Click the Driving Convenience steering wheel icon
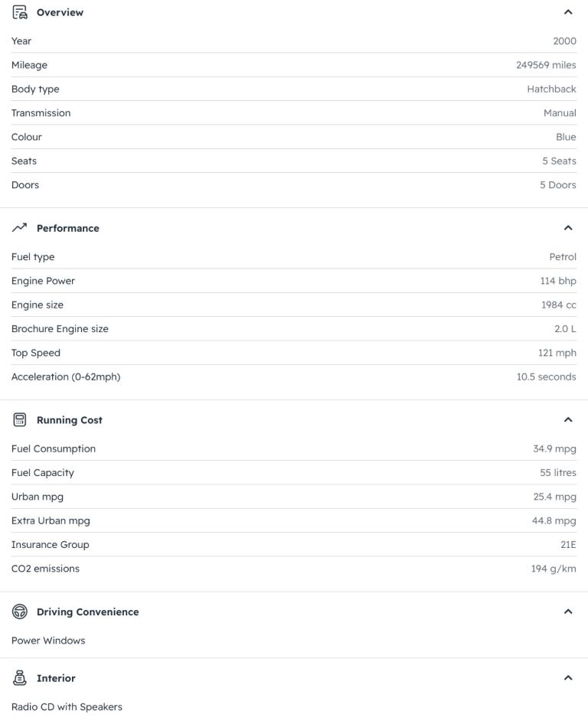Image resolution: width=588 pixels, height=724 pixels. 19,611
